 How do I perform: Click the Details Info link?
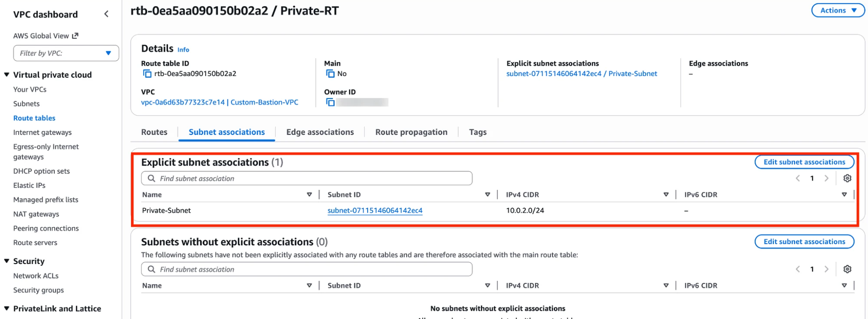pyautogui.click(x=183, y=50)
